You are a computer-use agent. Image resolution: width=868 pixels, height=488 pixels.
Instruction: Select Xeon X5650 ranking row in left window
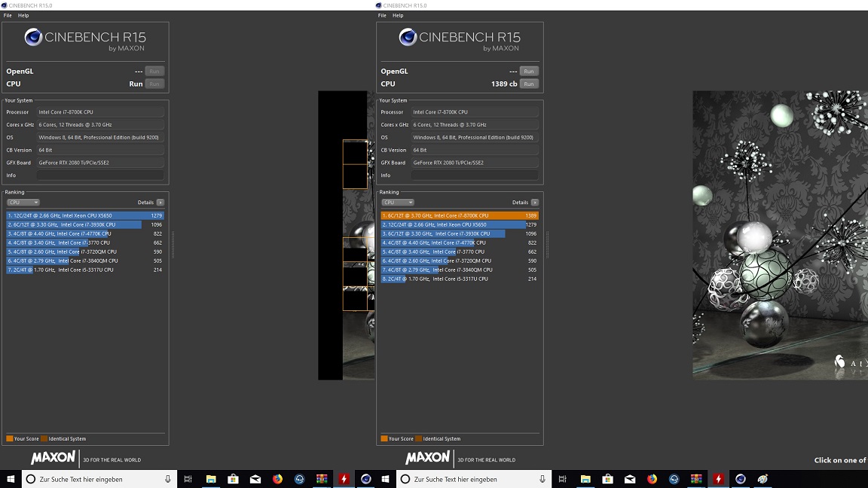pos(85,216)
